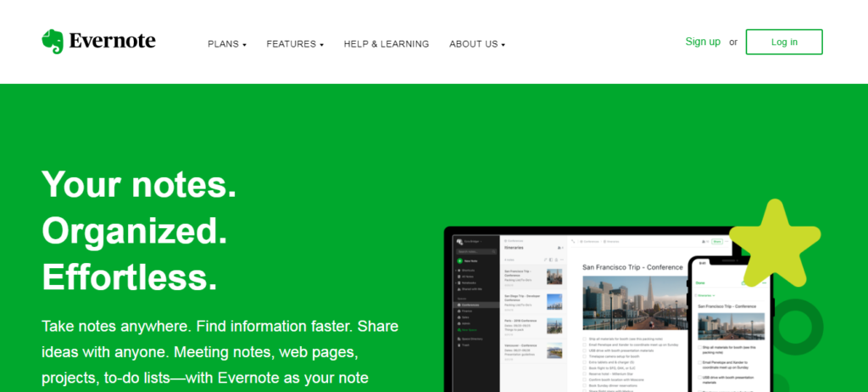Open All Notes in preview sidebar
Screen dimensions: 868x392
point(465,277)
